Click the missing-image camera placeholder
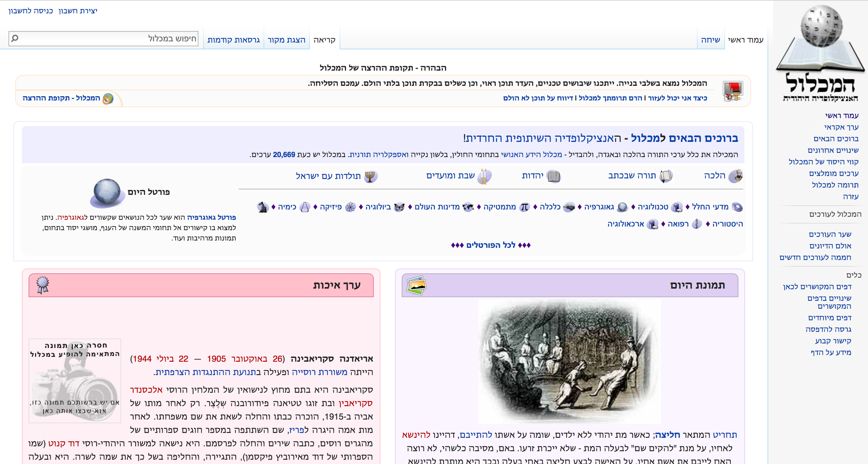 click(x=75, y=381)
